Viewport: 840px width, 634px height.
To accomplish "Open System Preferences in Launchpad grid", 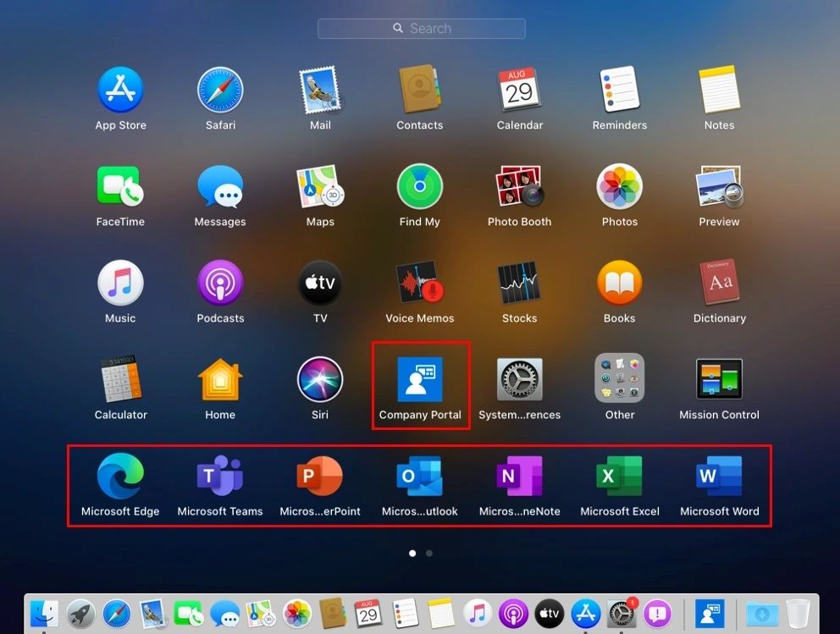I will click(520, 379).
